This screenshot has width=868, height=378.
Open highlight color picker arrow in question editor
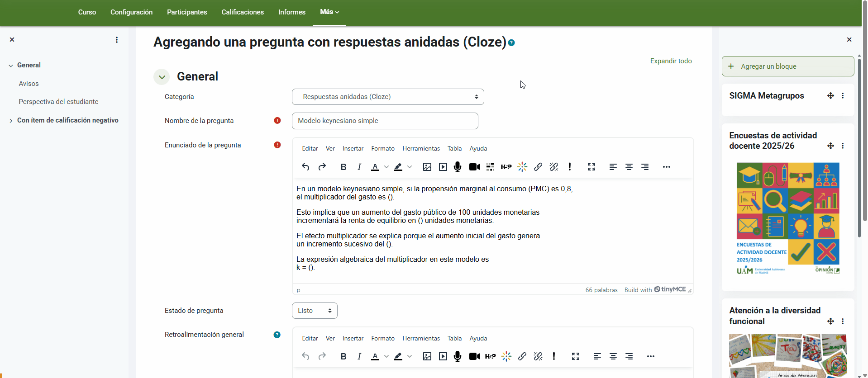(410, 167)
